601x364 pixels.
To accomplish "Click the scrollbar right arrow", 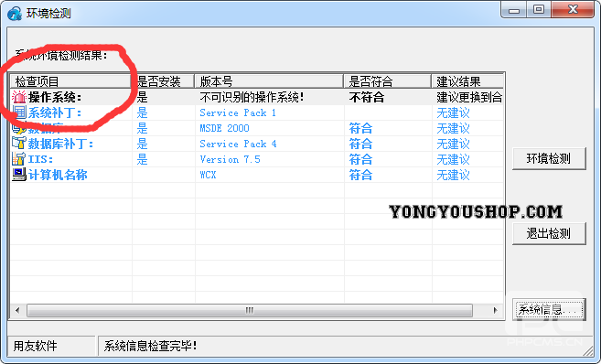I will tap(495, 310).
